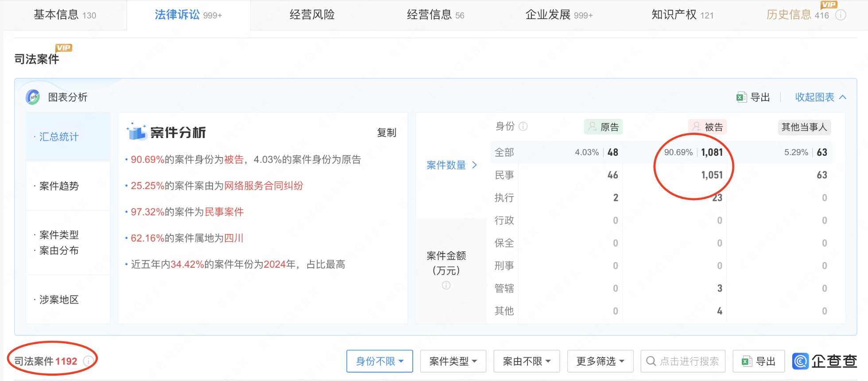Click the 46 civil plaintiff cell
The width and height of the screenshot is (868, 381).
coord(613,175)
